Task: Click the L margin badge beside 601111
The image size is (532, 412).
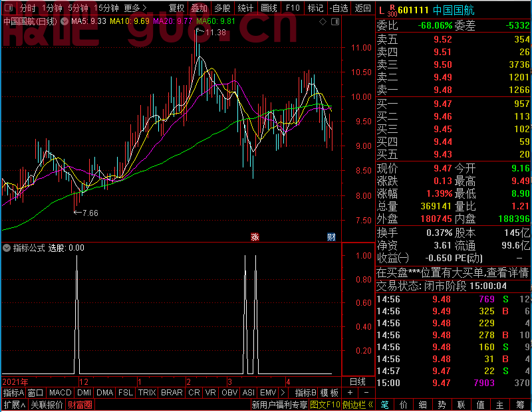Action: coord(382,11)
